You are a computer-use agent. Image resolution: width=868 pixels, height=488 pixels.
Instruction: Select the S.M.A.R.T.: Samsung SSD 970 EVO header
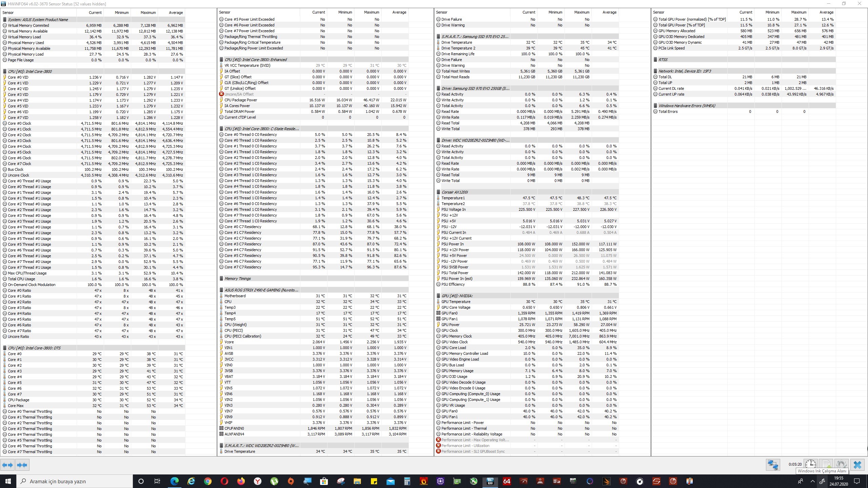click(527, 37)
